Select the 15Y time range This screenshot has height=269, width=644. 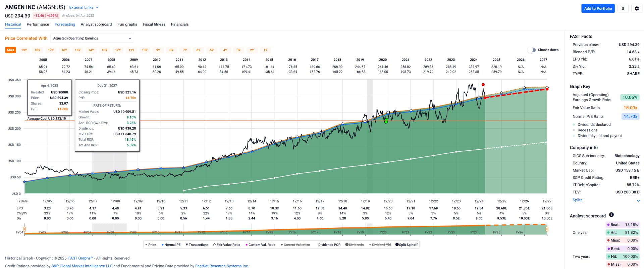click(78, 50)
